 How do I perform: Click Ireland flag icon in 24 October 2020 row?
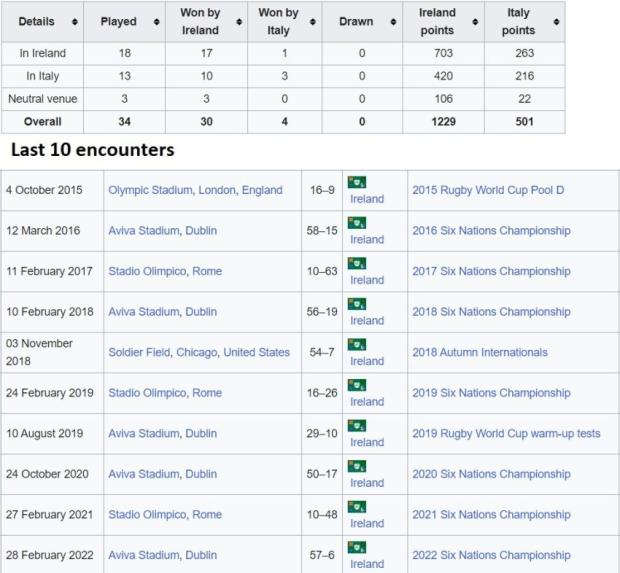tap(357, 466)
